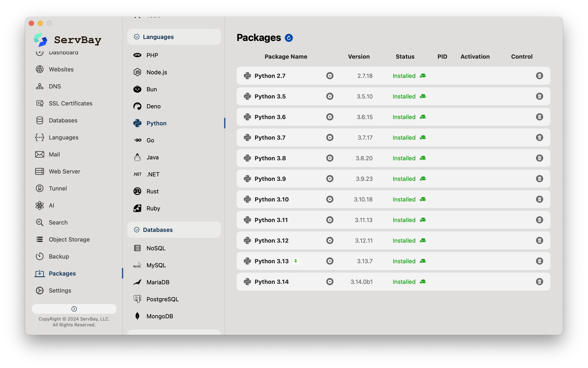Click the Python 3.12 package row
The image size is (588, 368).
click(271, 240)
